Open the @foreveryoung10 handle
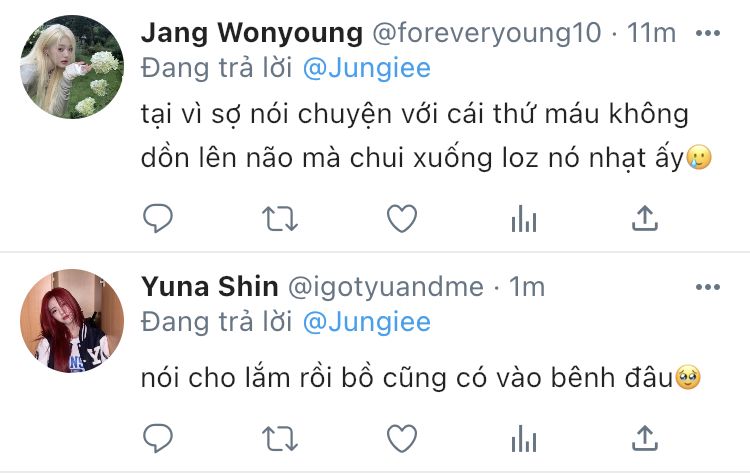Image resolution: width=750 pixels, height=473 pixels. pos(486,33)
